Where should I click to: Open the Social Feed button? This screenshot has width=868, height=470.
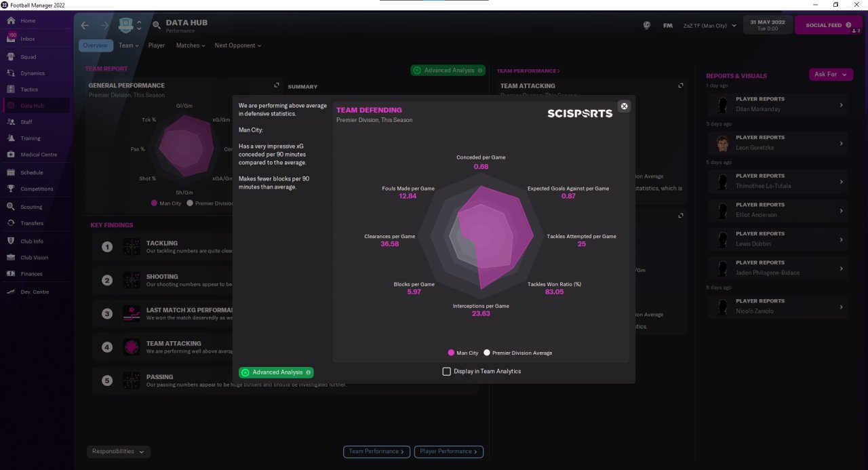[828, 26]
